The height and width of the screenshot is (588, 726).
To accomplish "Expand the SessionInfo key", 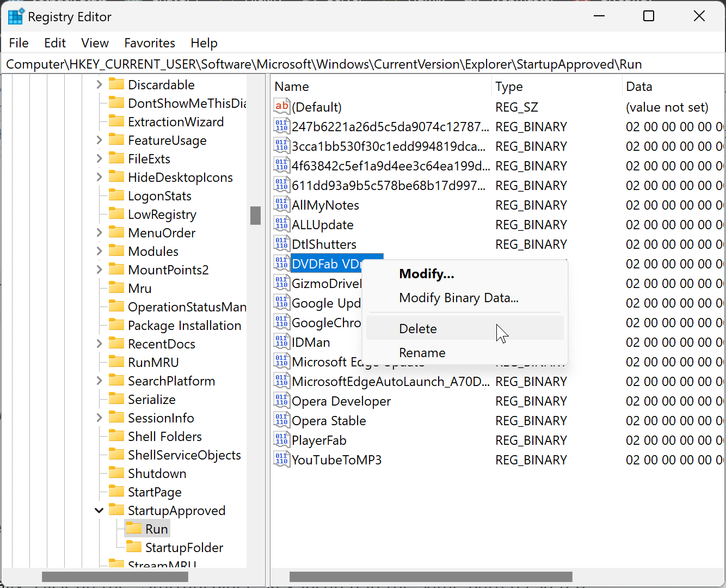I will pyautogui.click(x=99, y=418).
